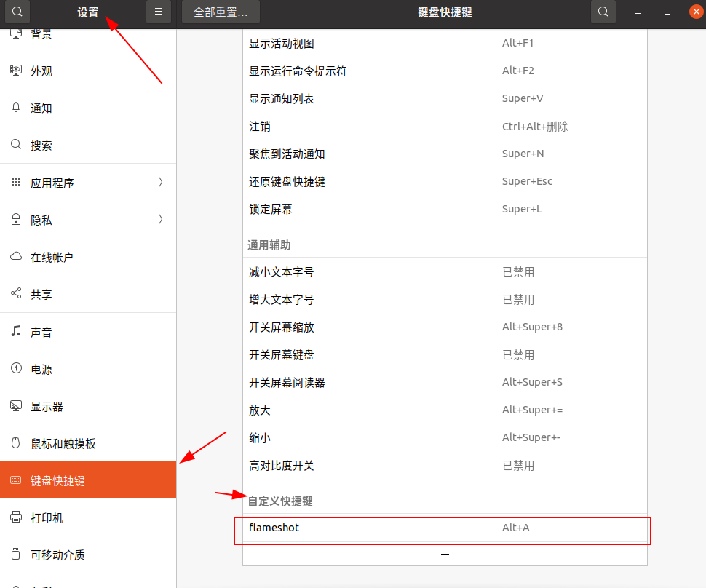Open the 显示器 settings panel
Screen dimensions: 706x588
pyautogui.click(x=88, y=407)
